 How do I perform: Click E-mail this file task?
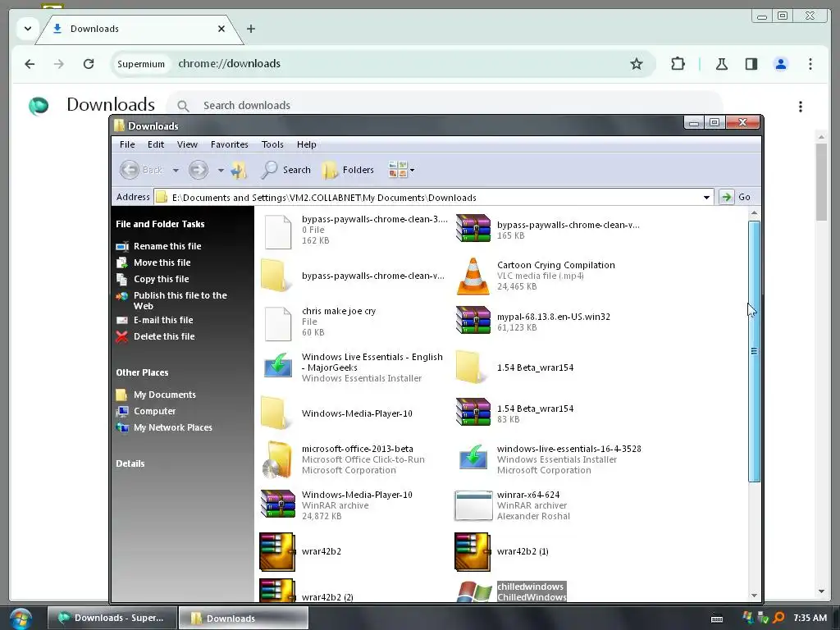coord(163,321)
